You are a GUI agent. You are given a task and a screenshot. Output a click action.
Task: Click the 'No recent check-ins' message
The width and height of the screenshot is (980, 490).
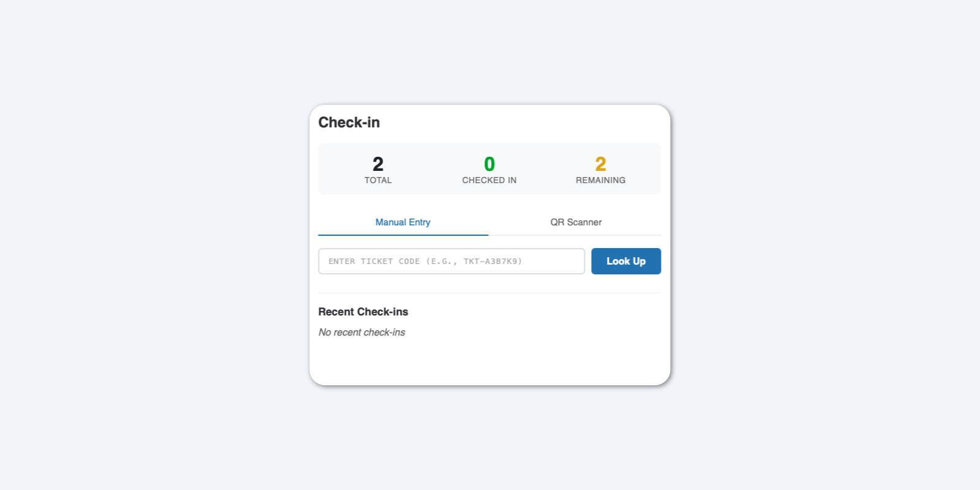tap(362, 332)
